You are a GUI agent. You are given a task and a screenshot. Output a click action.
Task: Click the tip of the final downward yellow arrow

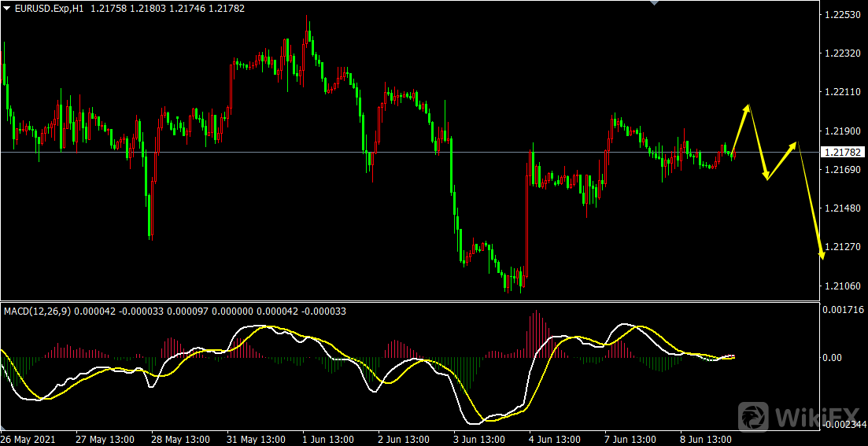823,256
